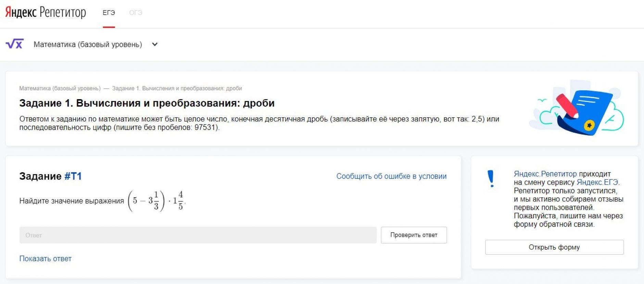This screenshot has width=644, height=284.
Task: Focus the Ответ input field
Action: (x=198, y=235)
